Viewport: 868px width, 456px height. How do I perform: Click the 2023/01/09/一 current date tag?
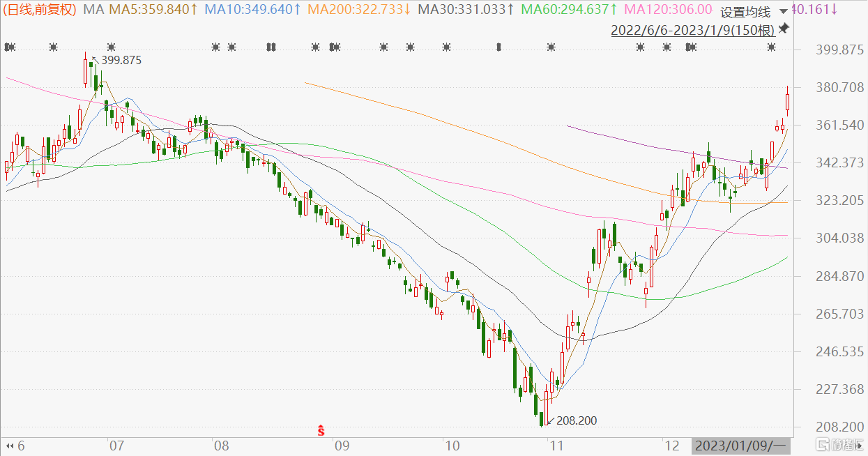point(740,446)
